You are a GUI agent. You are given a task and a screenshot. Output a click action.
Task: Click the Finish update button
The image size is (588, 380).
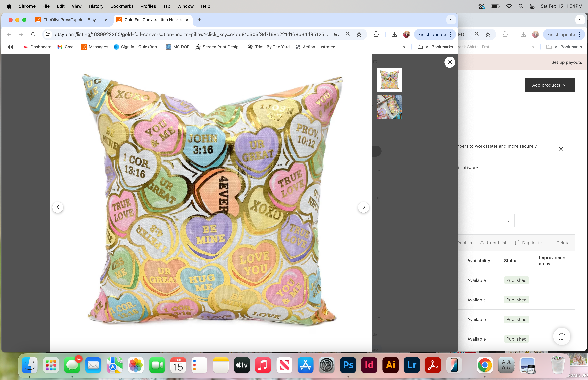pyautogui.click(x=432, y=35)
